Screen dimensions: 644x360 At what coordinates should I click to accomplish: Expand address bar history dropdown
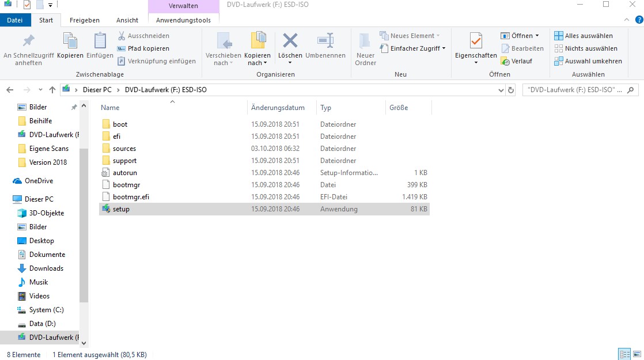501,90
